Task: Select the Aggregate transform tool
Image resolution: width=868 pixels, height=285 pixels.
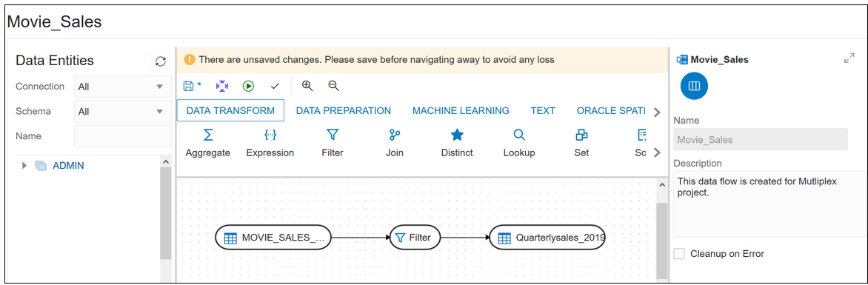Action: [207, 144]
